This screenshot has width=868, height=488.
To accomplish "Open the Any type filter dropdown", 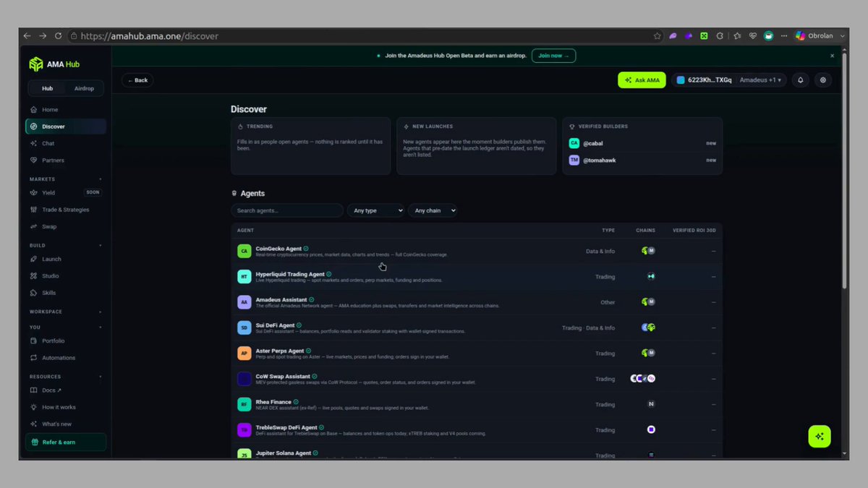I will point(375,210).
